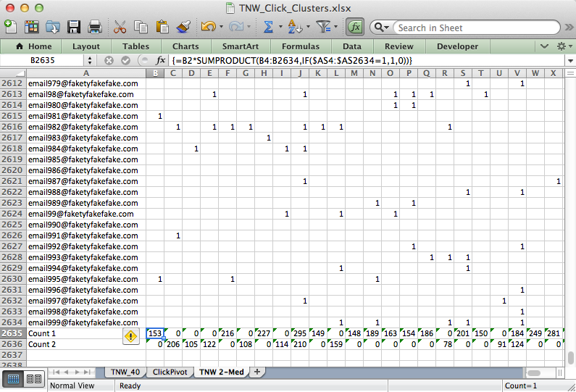This screenshot has height=392, width=576.
Task: Click the Print icon
Action: (94, 27)
